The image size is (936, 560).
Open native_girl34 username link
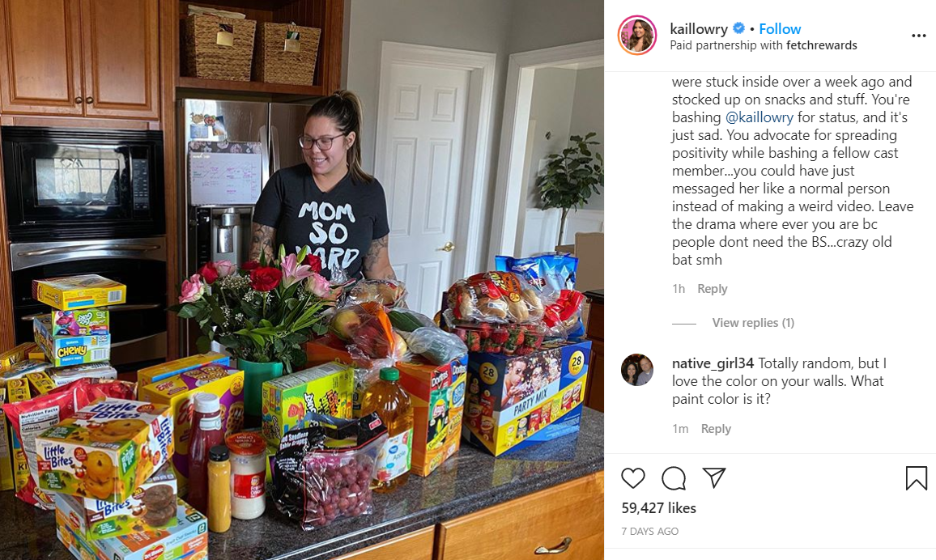(713, 363)
